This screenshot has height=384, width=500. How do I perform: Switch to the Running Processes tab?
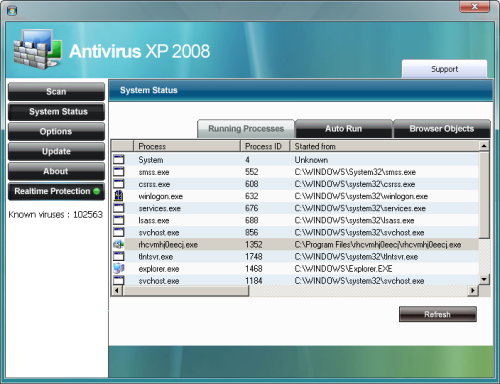246,129
